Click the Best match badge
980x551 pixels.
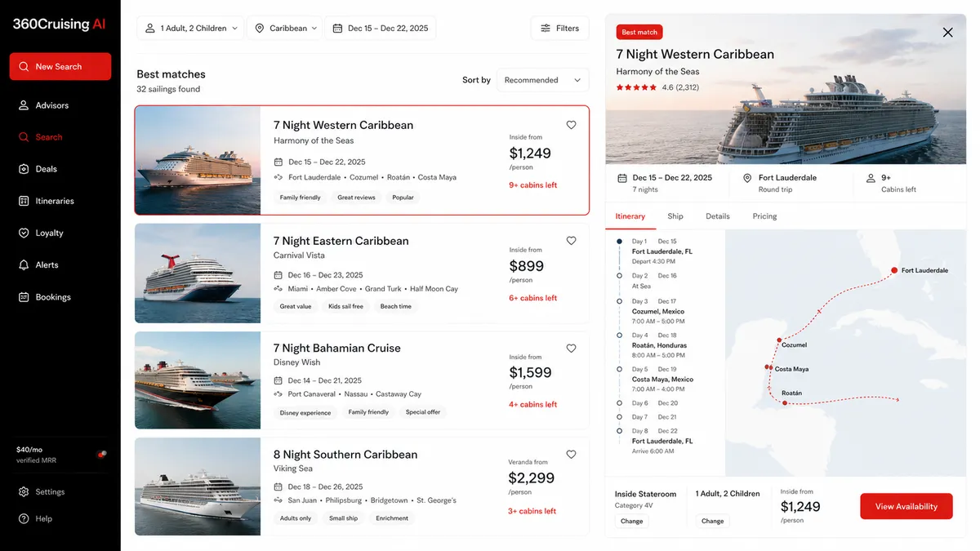639,32
